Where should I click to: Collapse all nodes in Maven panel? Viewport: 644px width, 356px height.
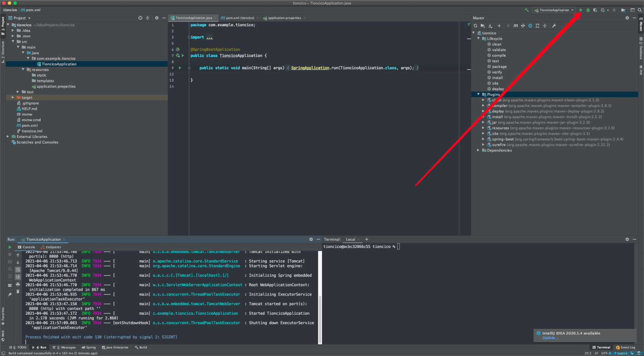[545, 25]
